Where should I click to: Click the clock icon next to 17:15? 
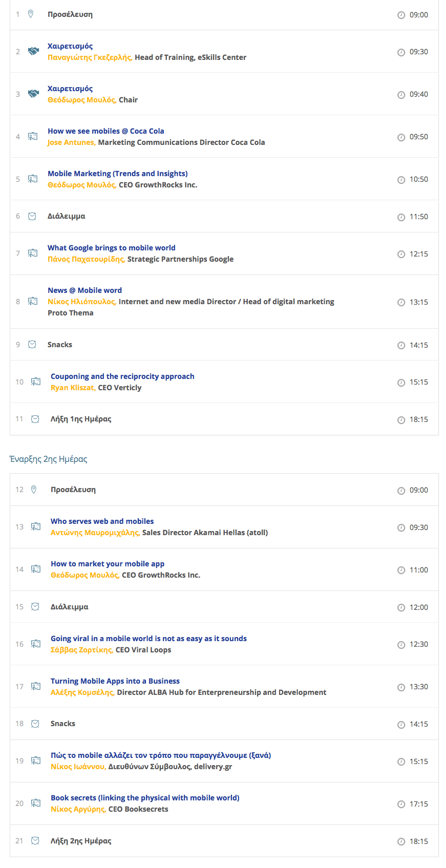[401, 805]
